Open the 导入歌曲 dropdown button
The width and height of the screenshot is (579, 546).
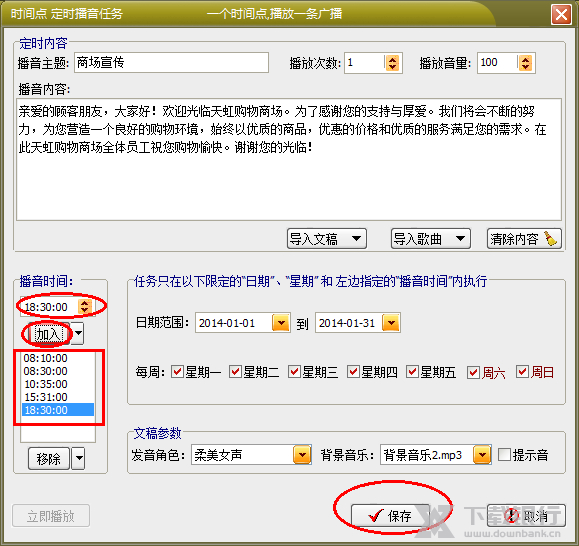[x=431, y=238]
